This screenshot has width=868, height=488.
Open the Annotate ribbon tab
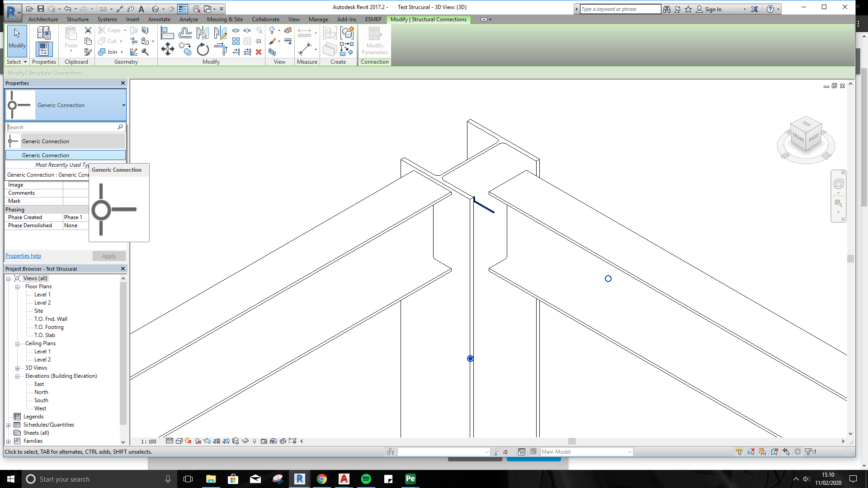[159, 19]
